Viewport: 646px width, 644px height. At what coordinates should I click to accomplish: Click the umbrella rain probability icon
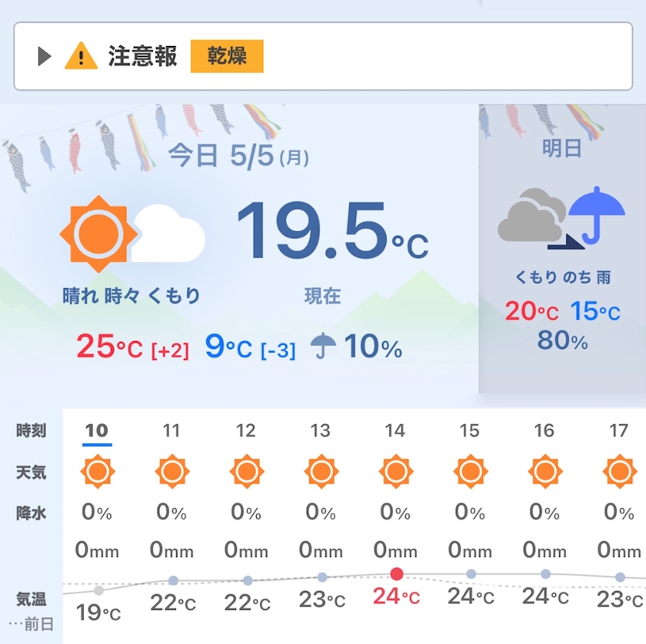[324, 347]
